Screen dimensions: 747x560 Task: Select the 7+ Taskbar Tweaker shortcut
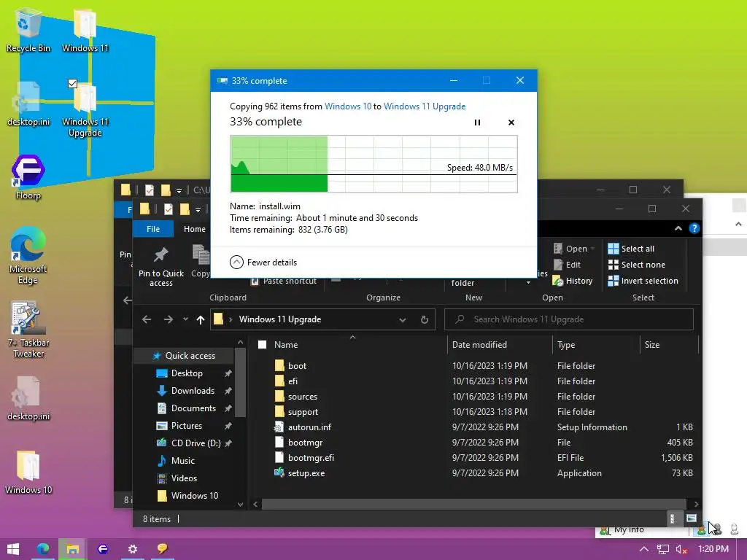(x=28, y=330)
